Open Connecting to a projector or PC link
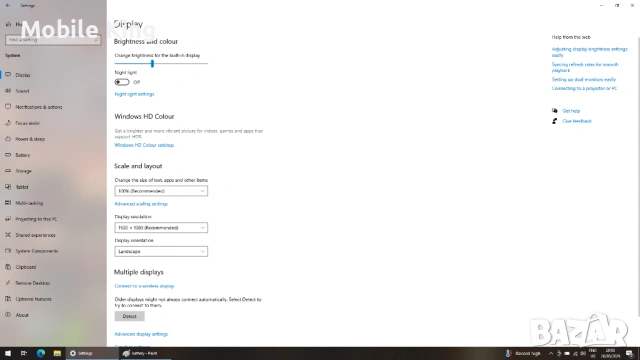The height and width of the screenshot is (360, 640). click(584, 88)
